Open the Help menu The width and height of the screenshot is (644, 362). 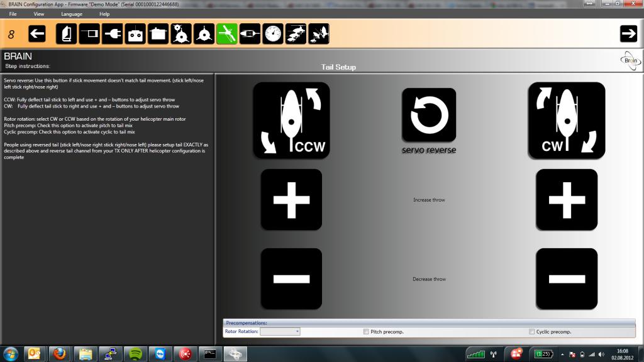click(104, 14)
